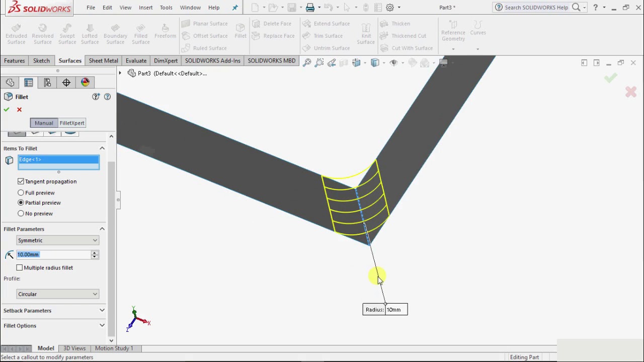This screenshot has width=644, height=362.
Task: Click the Zoom to Fit icon
Action: 306,63
